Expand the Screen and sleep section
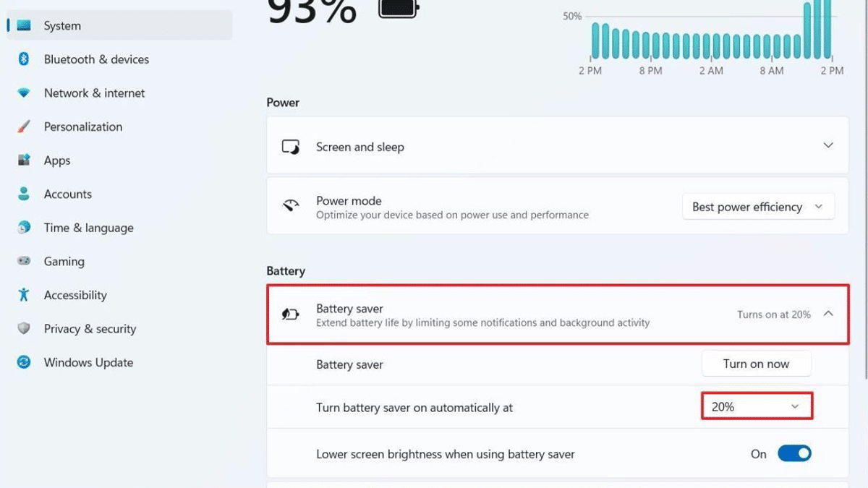 click(828, 146)
